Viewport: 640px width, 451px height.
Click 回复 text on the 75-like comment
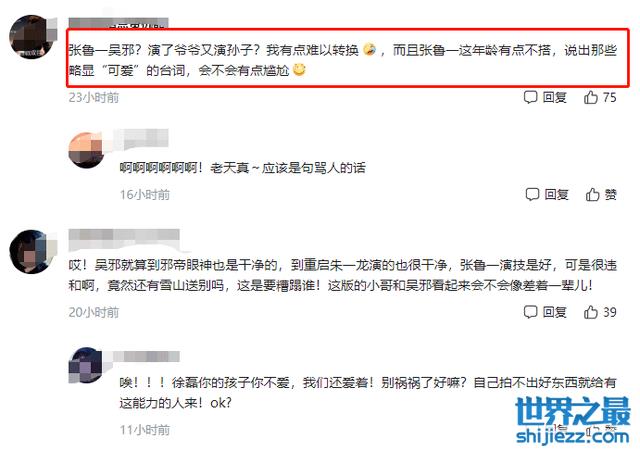(554, 97)
